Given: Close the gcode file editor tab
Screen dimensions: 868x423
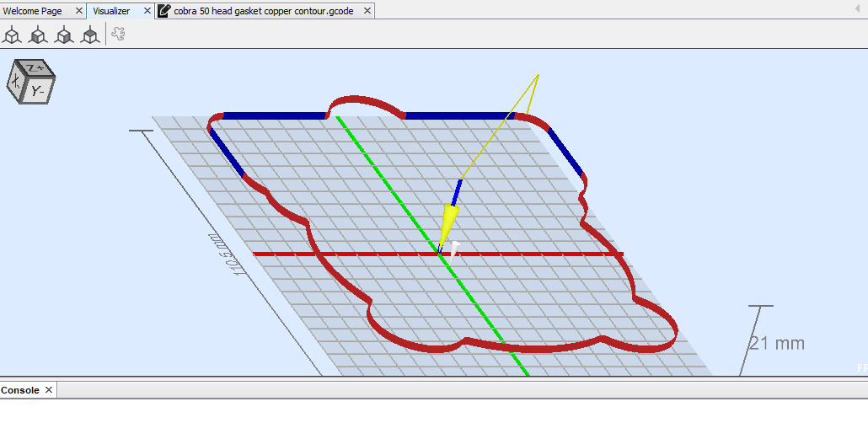Looking at the screenshot, I should click(x=368, y=11).
